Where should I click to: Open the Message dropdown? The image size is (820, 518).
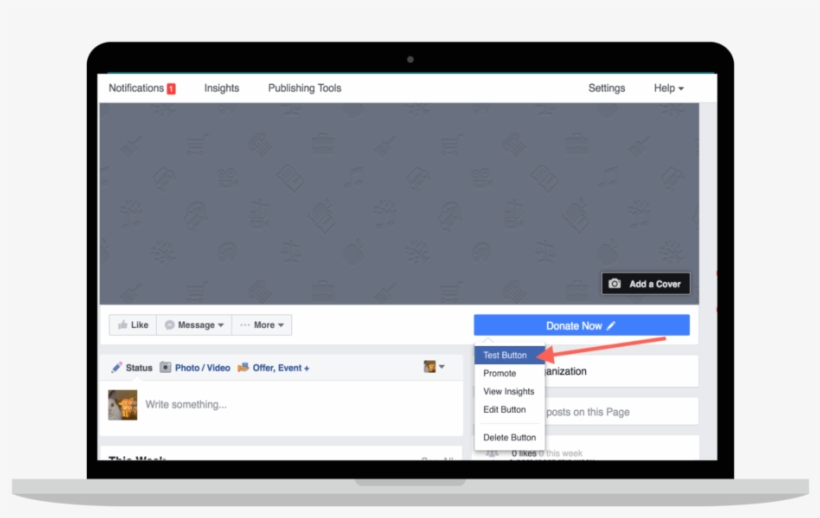click(194, 325)
